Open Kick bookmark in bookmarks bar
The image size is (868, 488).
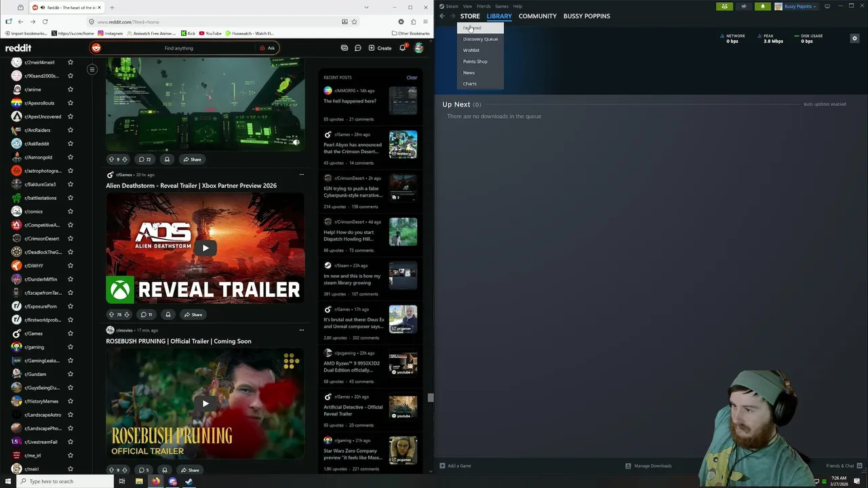point(189,33)
